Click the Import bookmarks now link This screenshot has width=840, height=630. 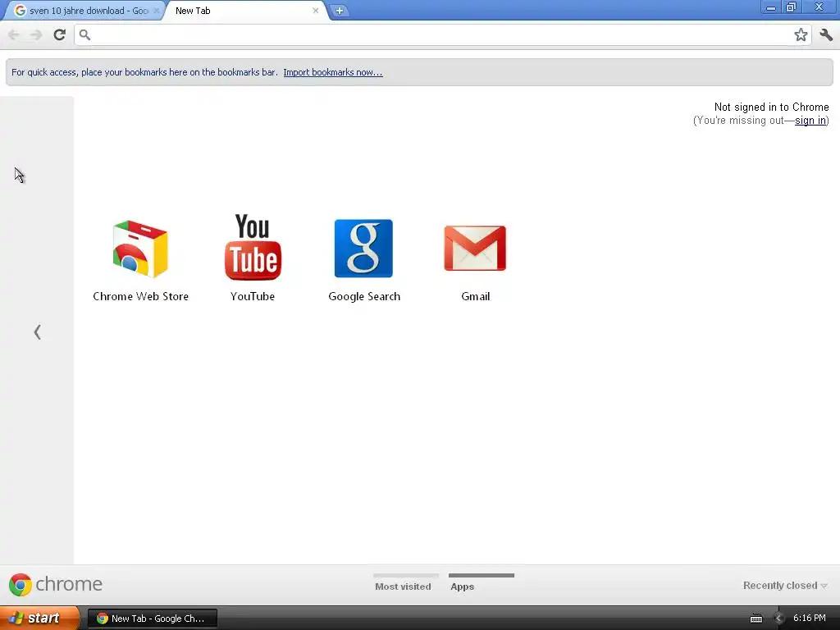coord(333,72)
